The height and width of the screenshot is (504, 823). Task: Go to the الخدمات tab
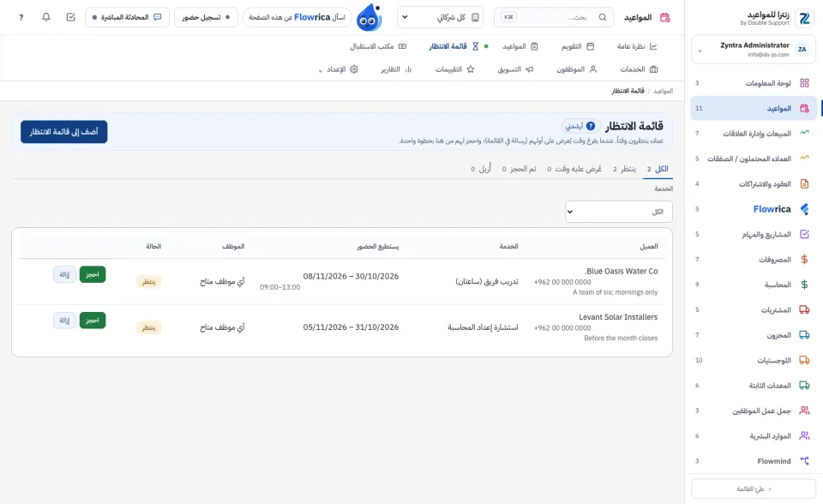tap(639, 69)
